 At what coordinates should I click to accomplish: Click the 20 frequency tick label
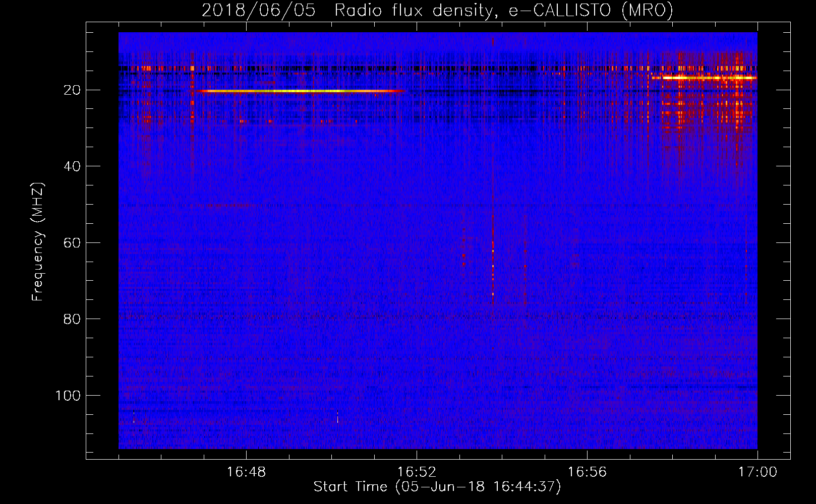72,90
